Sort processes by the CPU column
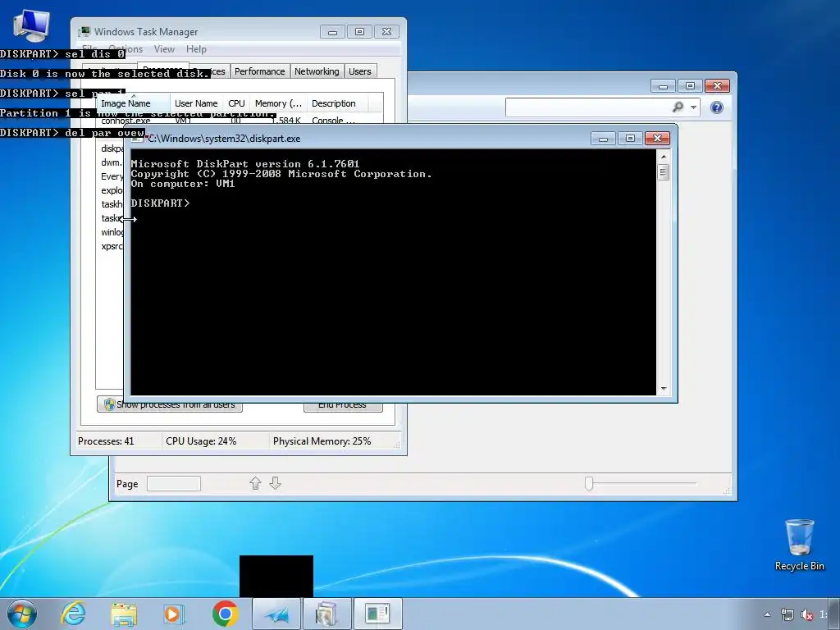Screen dimensions: 840x630 [236, 103]
